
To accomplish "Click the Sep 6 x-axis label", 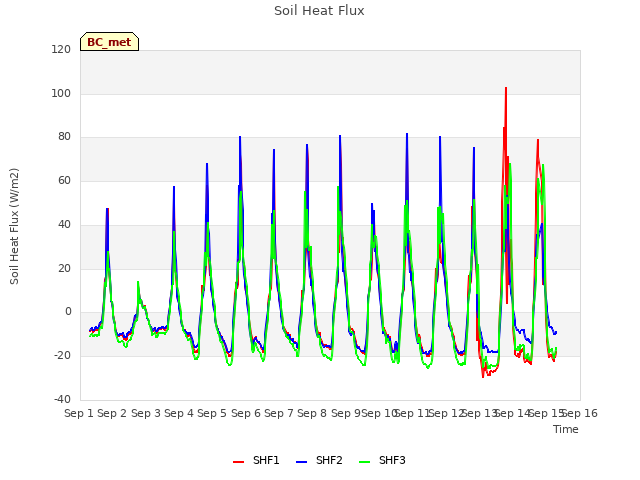I will pos(246,413).
